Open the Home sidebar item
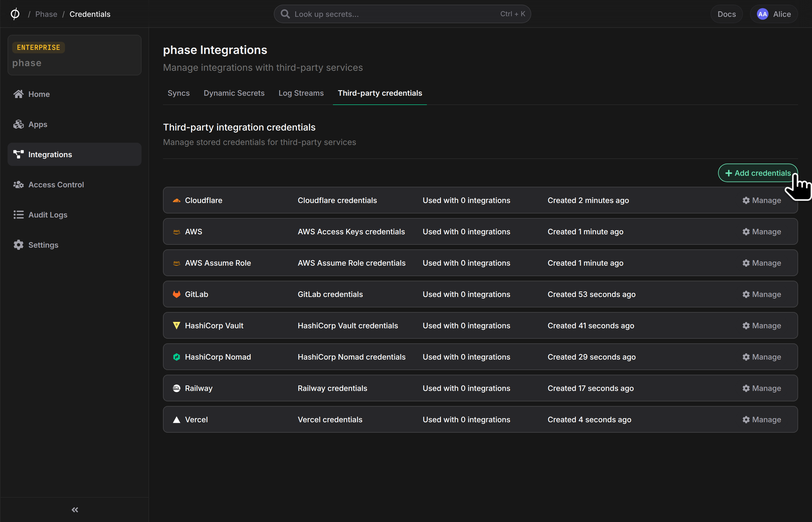The height and width of the screenshot is (522, 812). [x=75, y=94]
